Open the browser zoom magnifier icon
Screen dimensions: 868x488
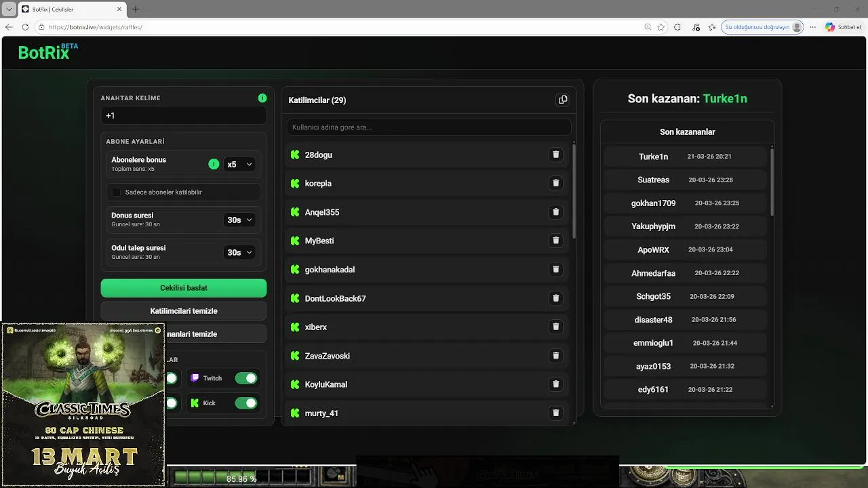[648, 27]
